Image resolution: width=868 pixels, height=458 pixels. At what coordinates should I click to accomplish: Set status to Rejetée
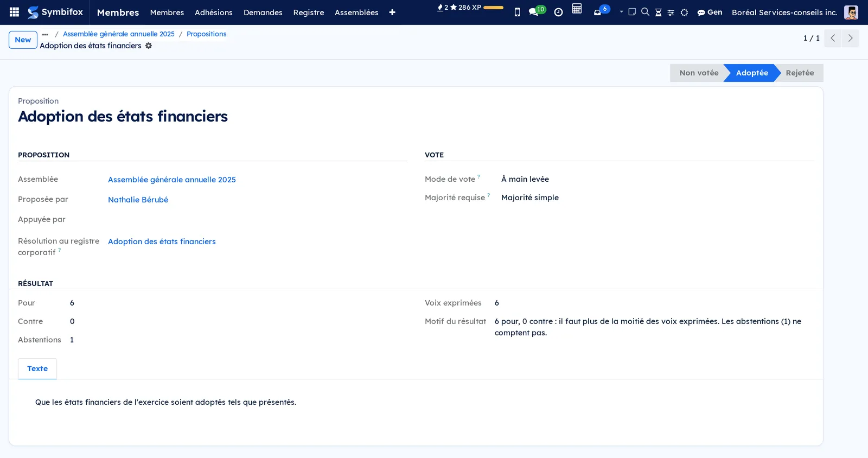(800, 73)
